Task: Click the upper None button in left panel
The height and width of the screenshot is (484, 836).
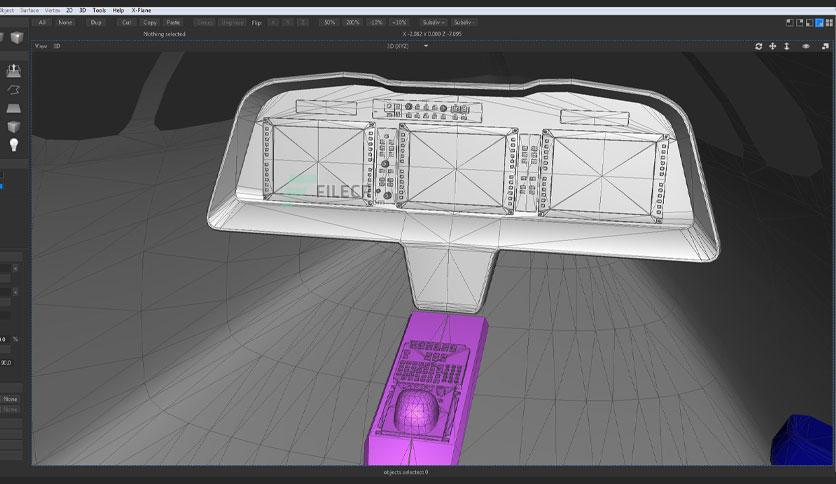Action: point(11,399)
